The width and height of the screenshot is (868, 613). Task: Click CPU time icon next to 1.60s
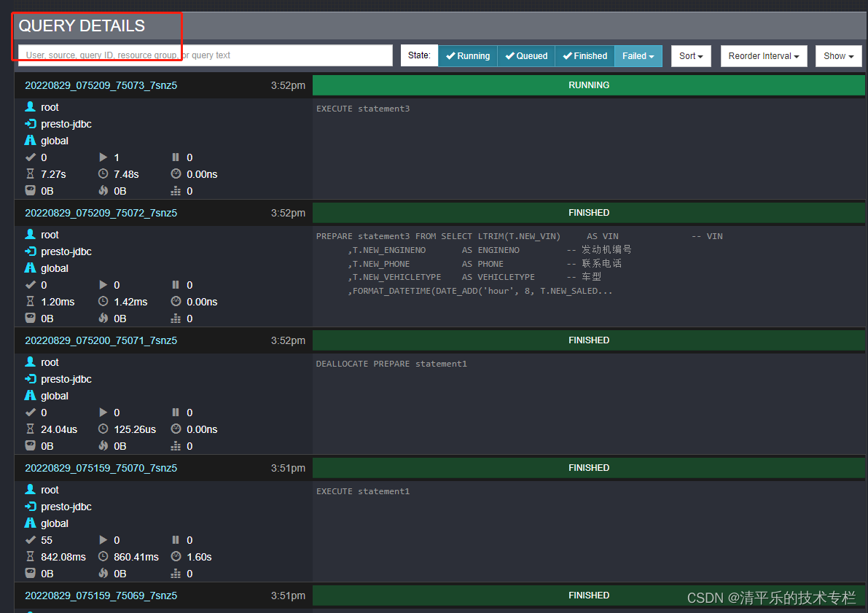pyautogui.click(x=176, y=557)
